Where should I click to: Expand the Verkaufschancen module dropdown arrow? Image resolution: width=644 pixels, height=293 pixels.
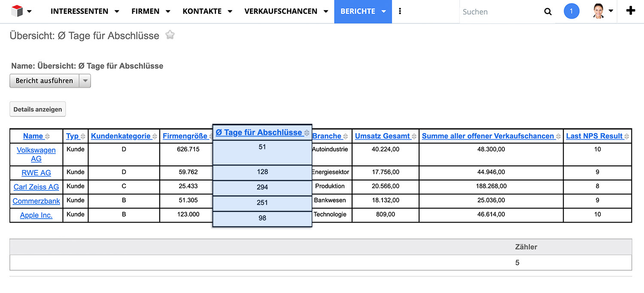326,12
